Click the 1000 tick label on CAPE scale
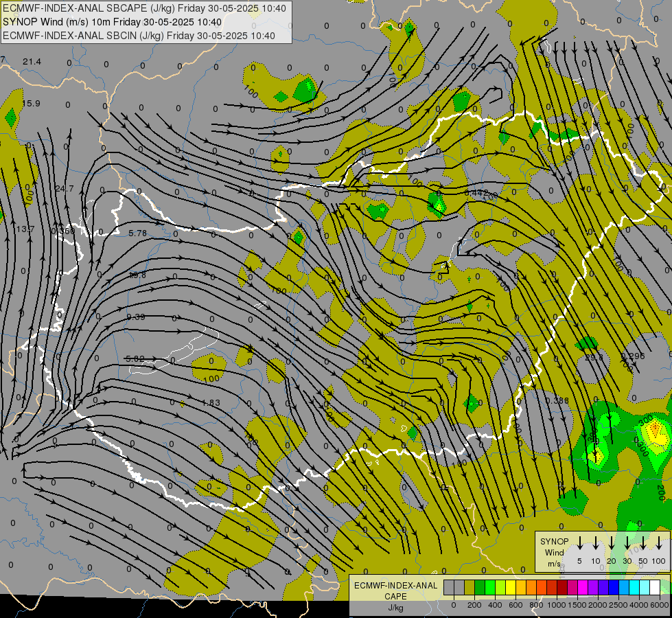The width and height of the screenshot is (672, 618). (557, 605)
